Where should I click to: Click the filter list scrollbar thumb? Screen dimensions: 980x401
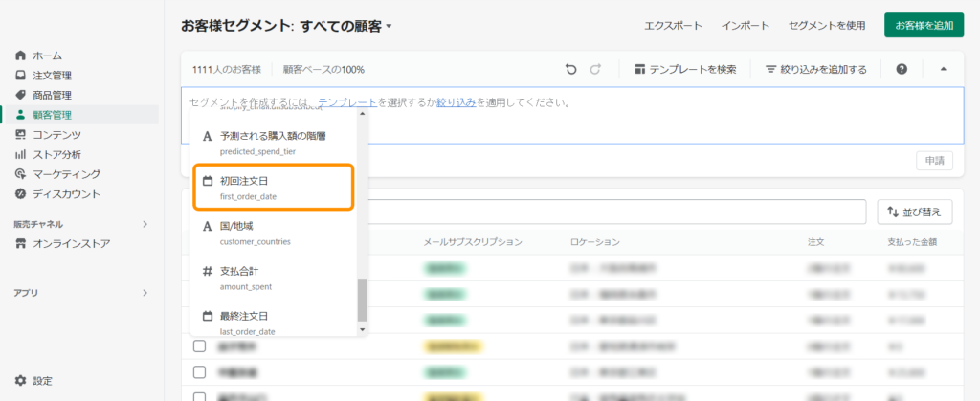362,301
